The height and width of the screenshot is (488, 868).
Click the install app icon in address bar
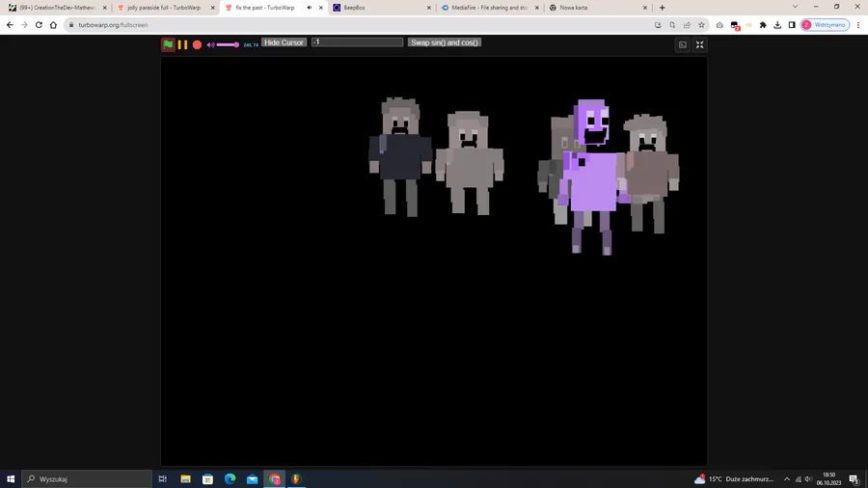pyautogui.click(x=658, y=25)
